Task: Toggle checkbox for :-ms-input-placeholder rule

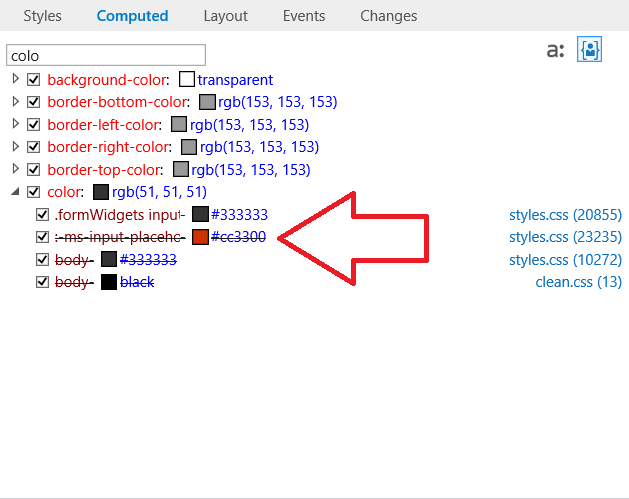Action: [x=42, y=237]
